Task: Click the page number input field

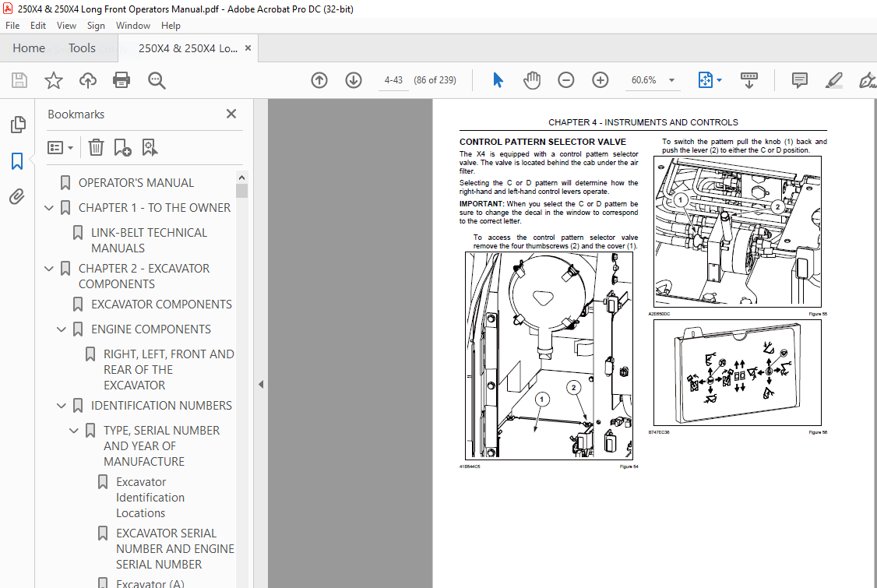Action: pos(393,79)
